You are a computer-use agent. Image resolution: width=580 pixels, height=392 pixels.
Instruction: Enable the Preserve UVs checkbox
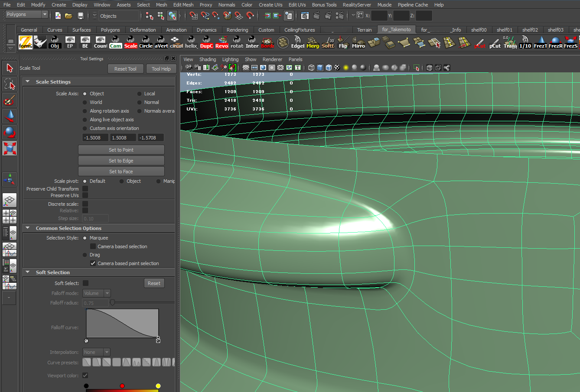[85, 195]
